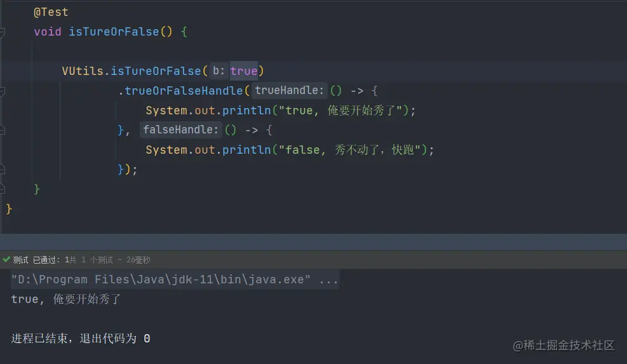
Task: Click the test status text 测试 已通过
Action: [x=36, y=260]
